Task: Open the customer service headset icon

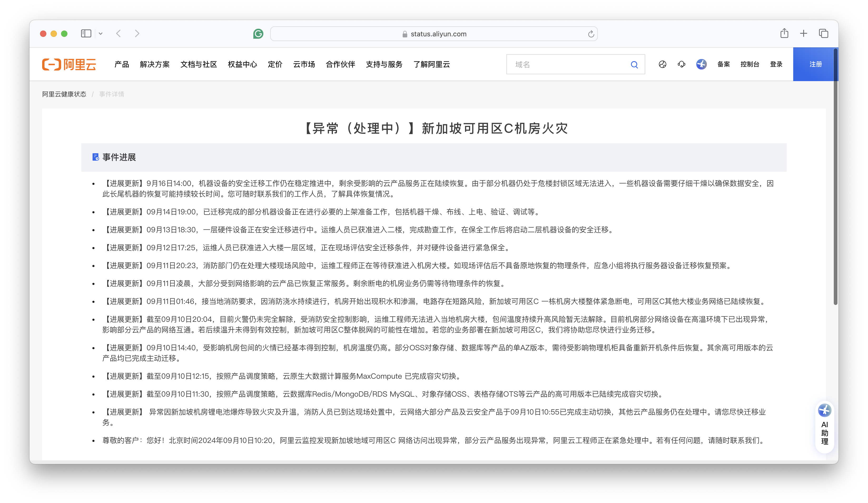Action: tap(681, 65)
